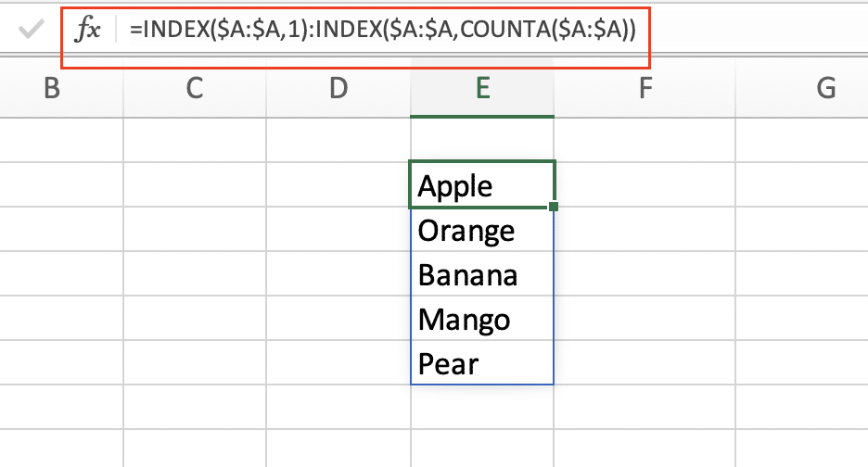
Task: Select the cell containing Pear
Action: tap(481, 362)
